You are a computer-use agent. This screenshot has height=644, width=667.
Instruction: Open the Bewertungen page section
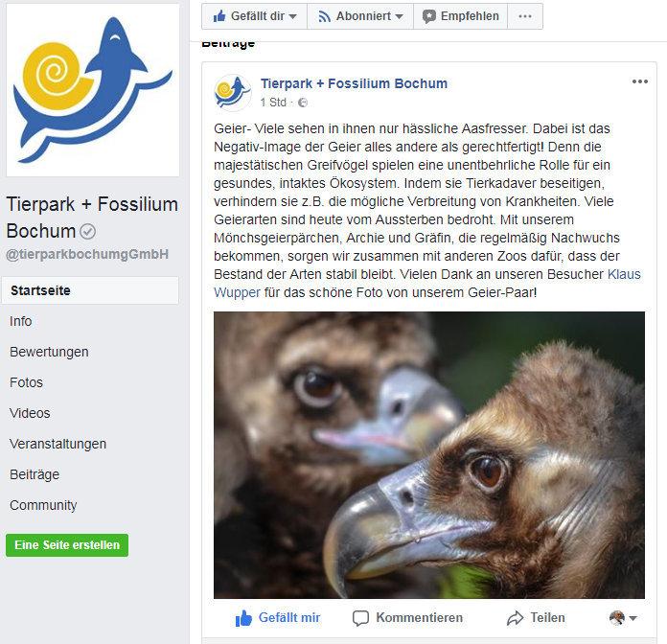[49, 352]
